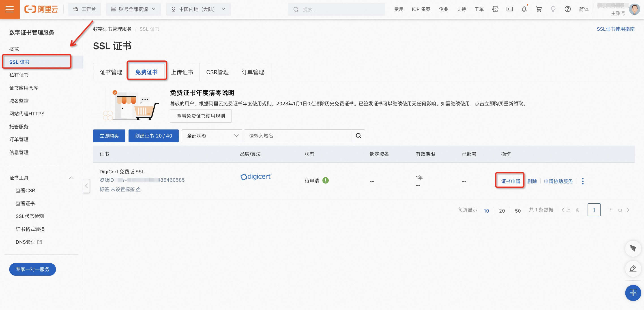The width and height of the screenshot is (644, 310).
Task: Open 域名监控 in the sidebar
Action: (19, 101)
